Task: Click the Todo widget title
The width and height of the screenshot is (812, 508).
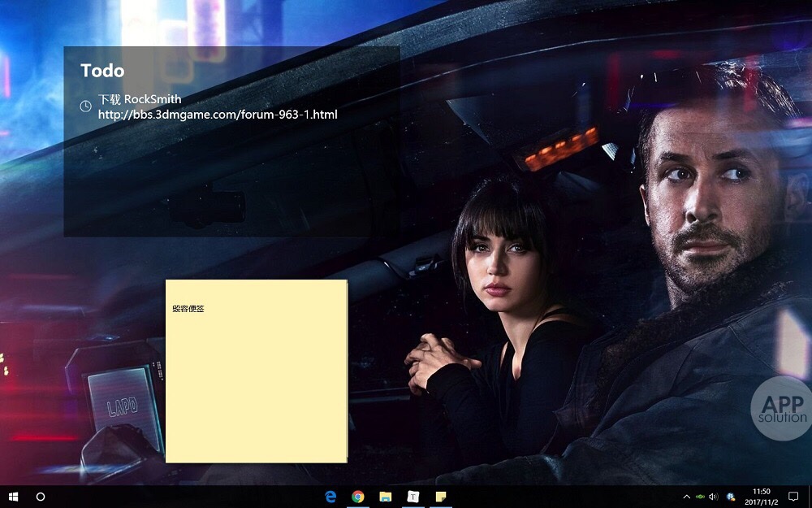Action: point(102,71)
